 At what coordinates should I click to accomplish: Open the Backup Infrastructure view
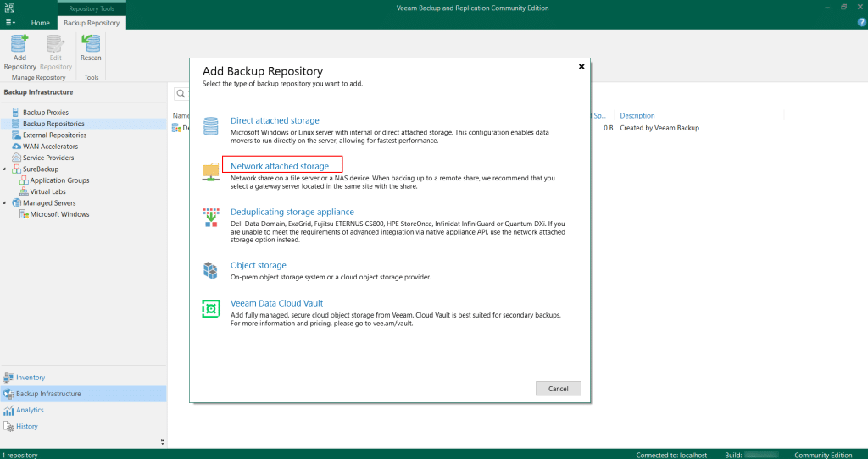[x=83, y=394]
